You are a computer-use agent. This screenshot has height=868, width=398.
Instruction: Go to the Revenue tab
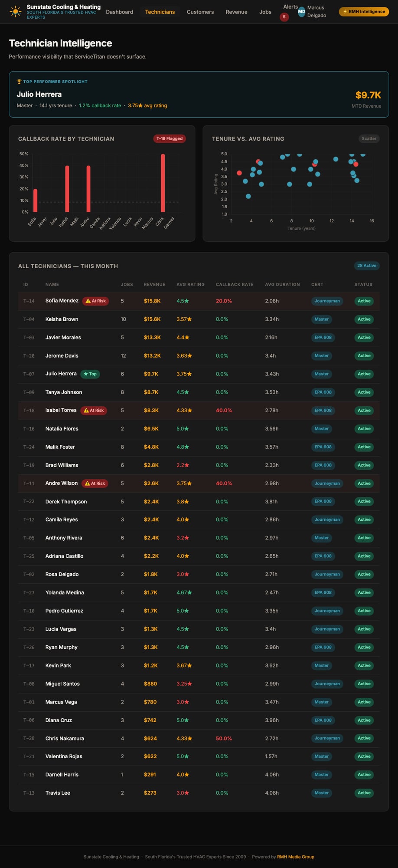236,12
